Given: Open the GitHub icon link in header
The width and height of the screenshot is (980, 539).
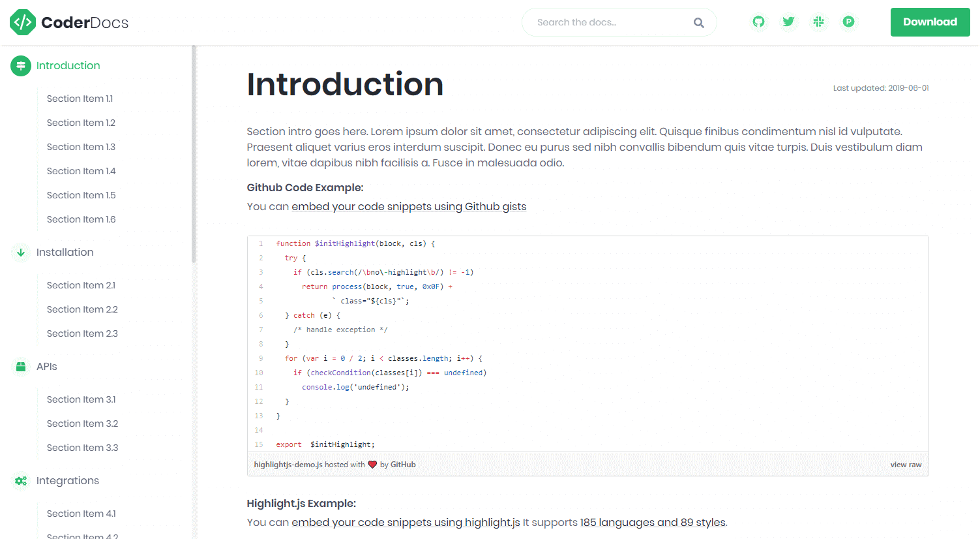Looking at the screenshot, I should 758,22.
